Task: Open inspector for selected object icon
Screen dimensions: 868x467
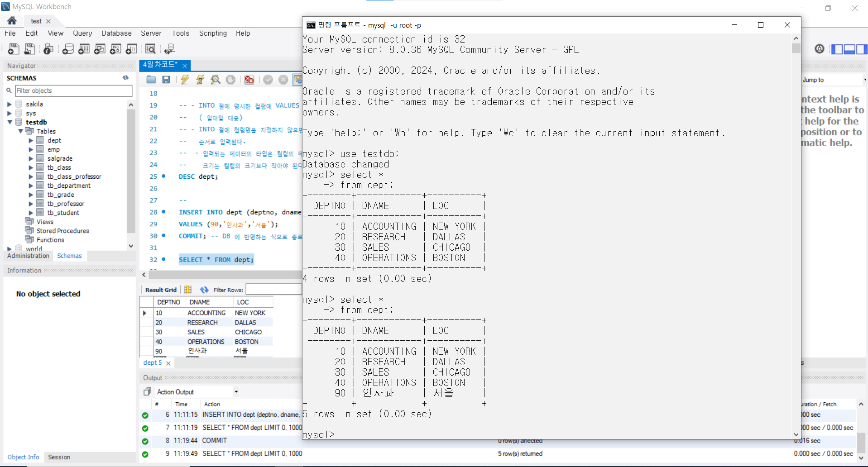Action: pyautogui.click(x=48, y=49)
